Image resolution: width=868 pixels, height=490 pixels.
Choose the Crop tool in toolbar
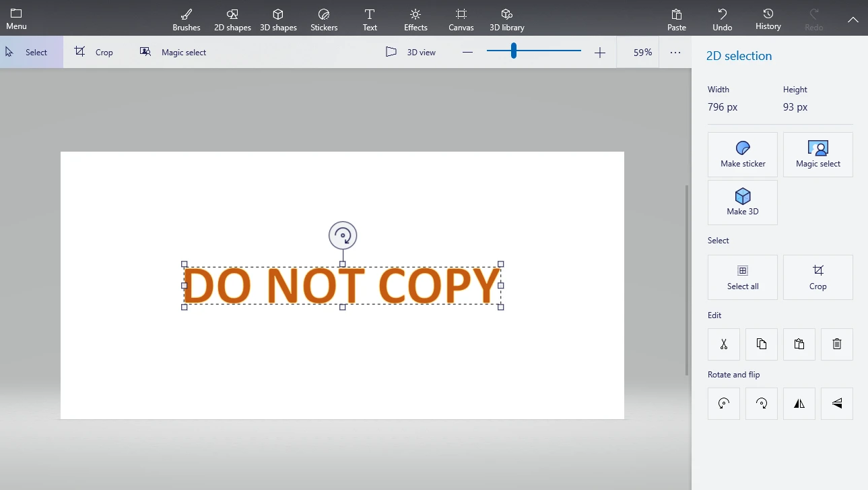pos(94,52)
